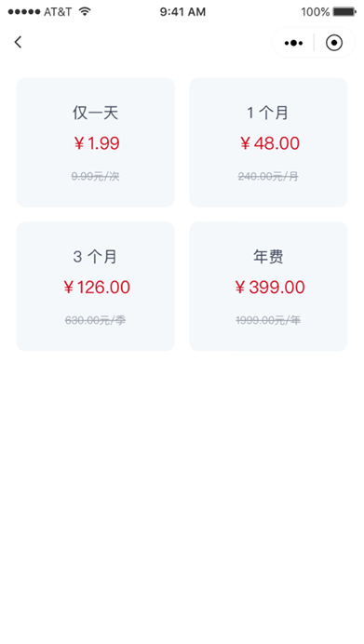Tap the struck-through 240.00元/月 price

tap(268, 177)
